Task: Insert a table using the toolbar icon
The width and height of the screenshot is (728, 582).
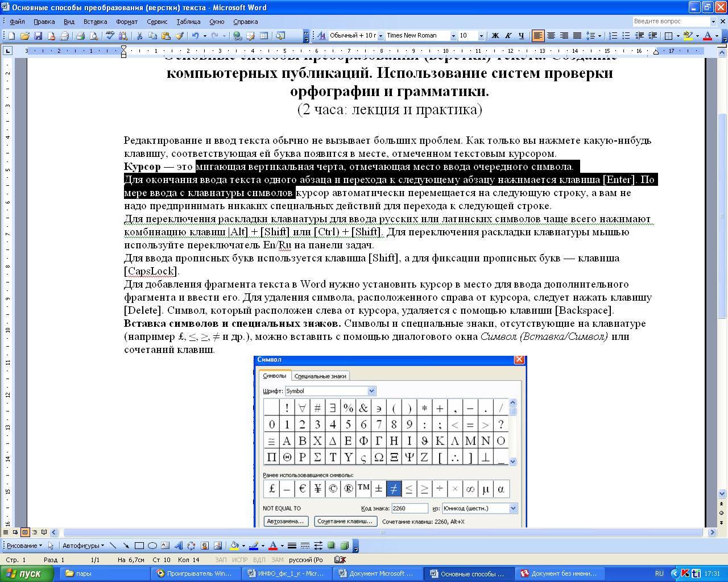Action: point(264,36)
